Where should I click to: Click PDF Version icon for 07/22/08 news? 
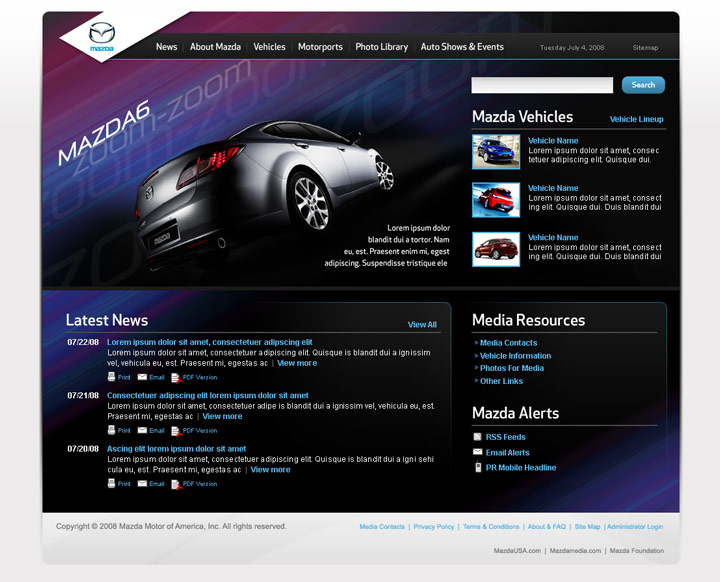176,377
